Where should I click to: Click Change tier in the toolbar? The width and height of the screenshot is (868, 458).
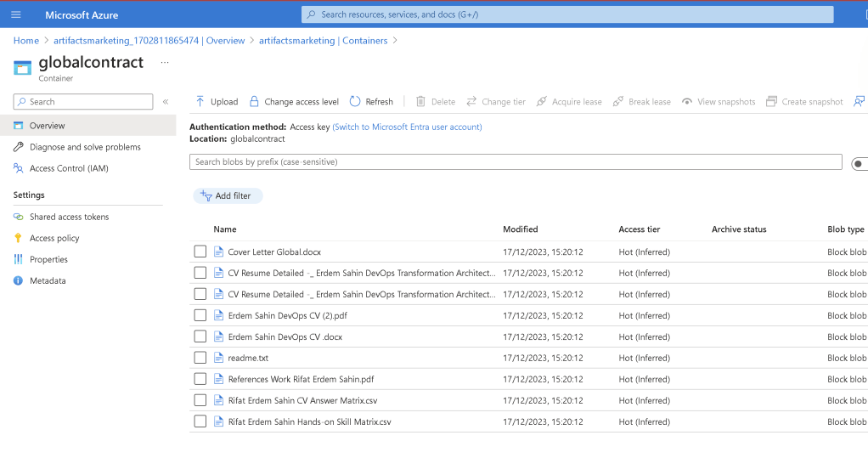pyautogui.click(x=496, y=102)
